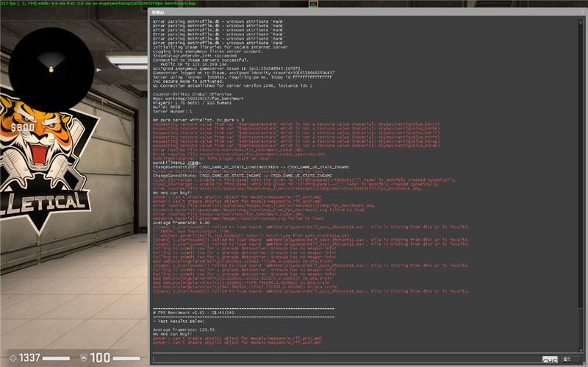Click the health bar next to 1337
Screen dimensions: 588x367
(x=56, y=358)
